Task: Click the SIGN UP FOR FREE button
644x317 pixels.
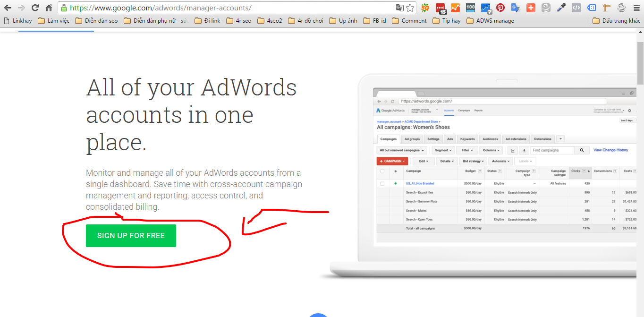Action: click(x=131, y=236)
